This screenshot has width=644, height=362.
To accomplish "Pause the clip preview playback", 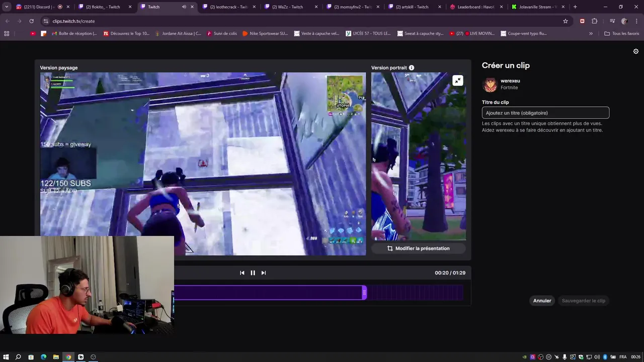I will click(x=253, y=273).
